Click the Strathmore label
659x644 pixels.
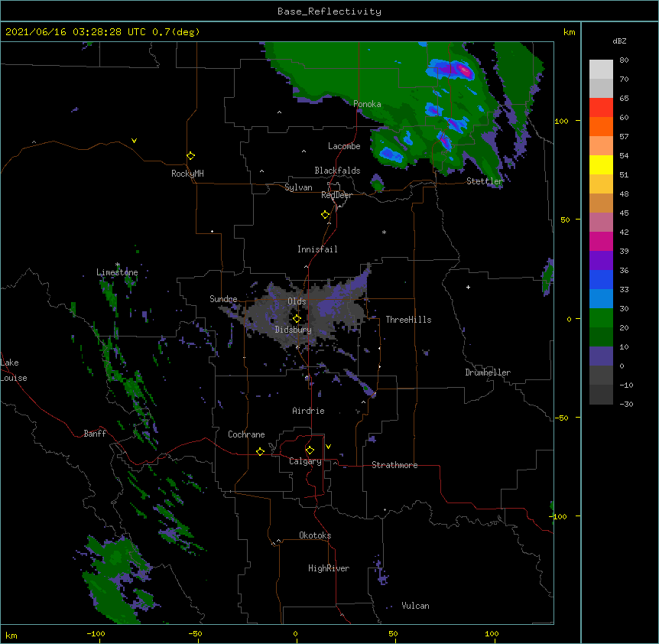(x=394, y=465)
